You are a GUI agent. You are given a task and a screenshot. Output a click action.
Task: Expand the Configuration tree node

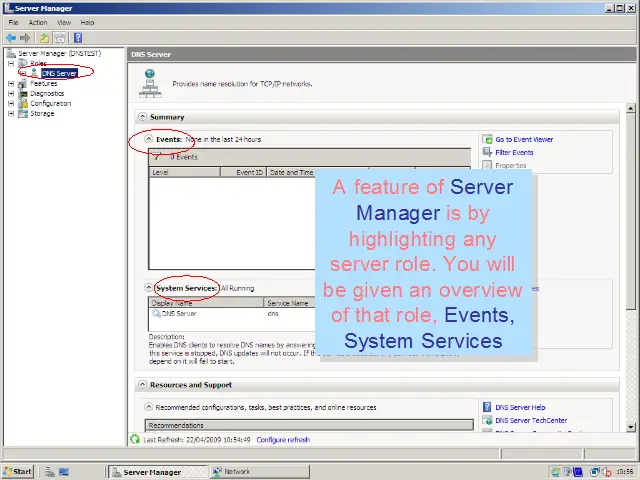tap(11, 103)
